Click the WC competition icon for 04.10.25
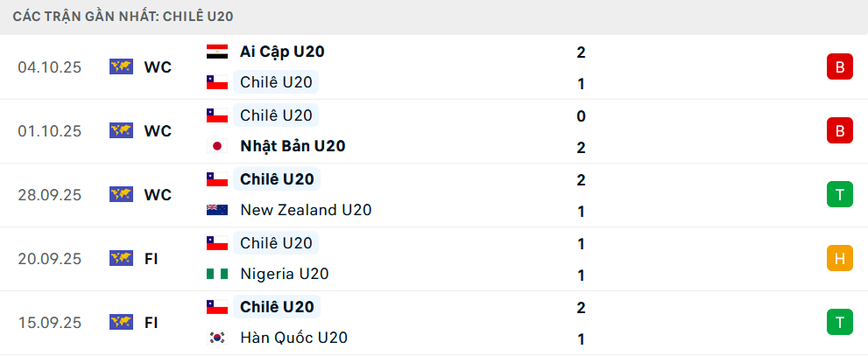The width and height of the screenshot is (868, 356). pyautogui.click(x=121, y=66)
